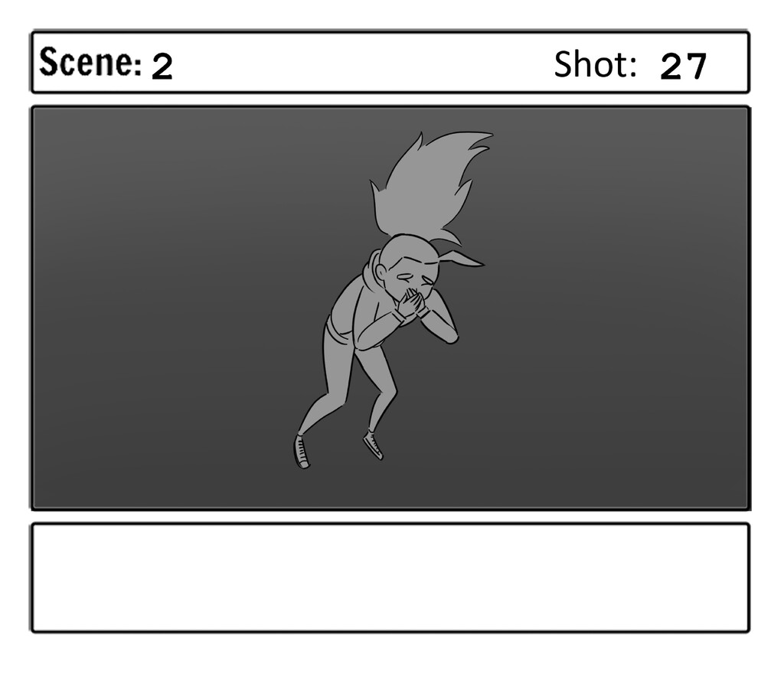
Task: Select the shot number 27
Action: coord(683,66)
